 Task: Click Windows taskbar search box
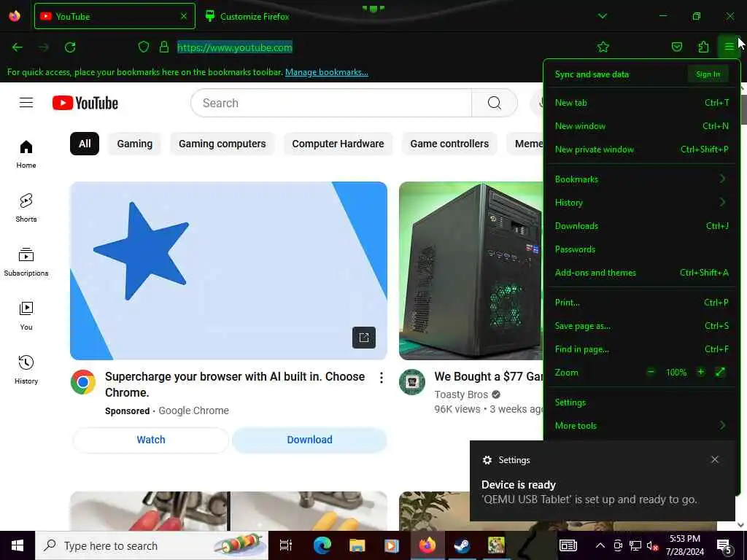152,545
